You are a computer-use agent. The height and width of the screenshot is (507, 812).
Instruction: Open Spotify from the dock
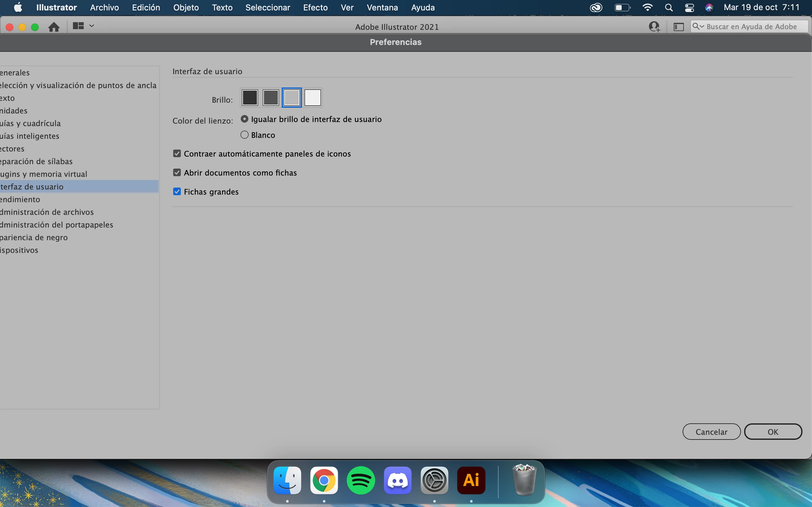click(x=361, y=480)
